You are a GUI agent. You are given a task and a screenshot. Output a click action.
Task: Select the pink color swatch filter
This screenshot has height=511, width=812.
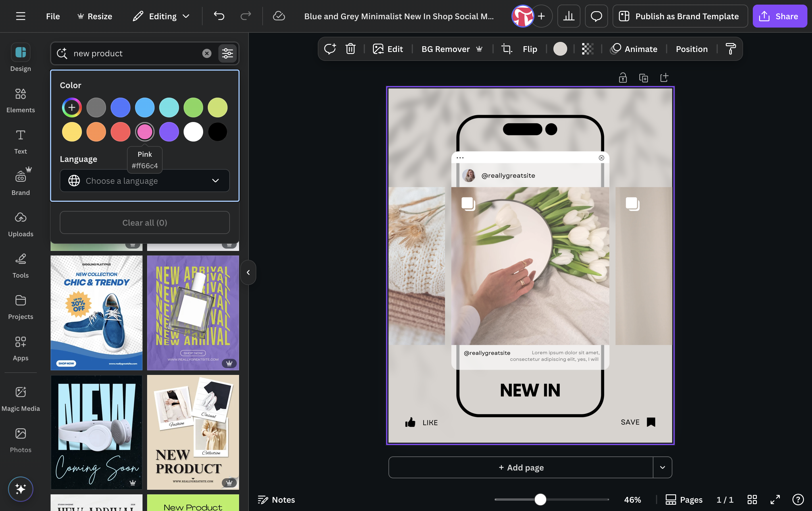145,132
